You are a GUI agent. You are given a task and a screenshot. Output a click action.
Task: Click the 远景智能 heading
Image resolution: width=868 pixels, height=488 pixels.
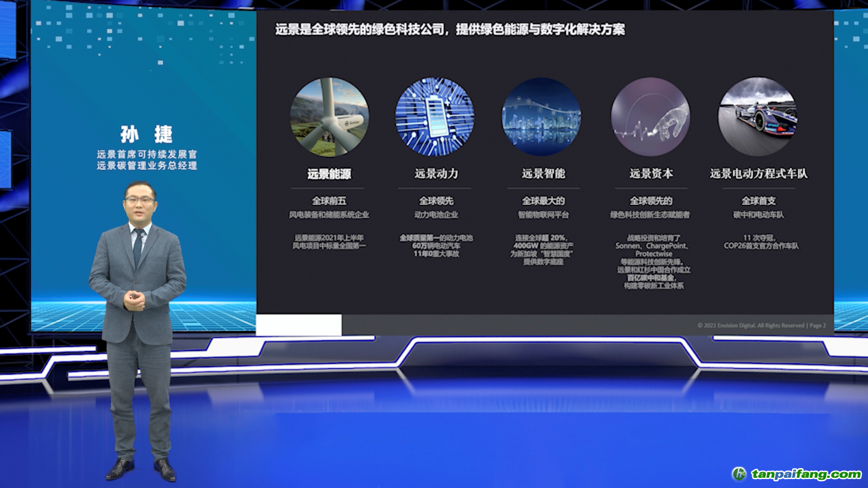[x=543, y=174]
